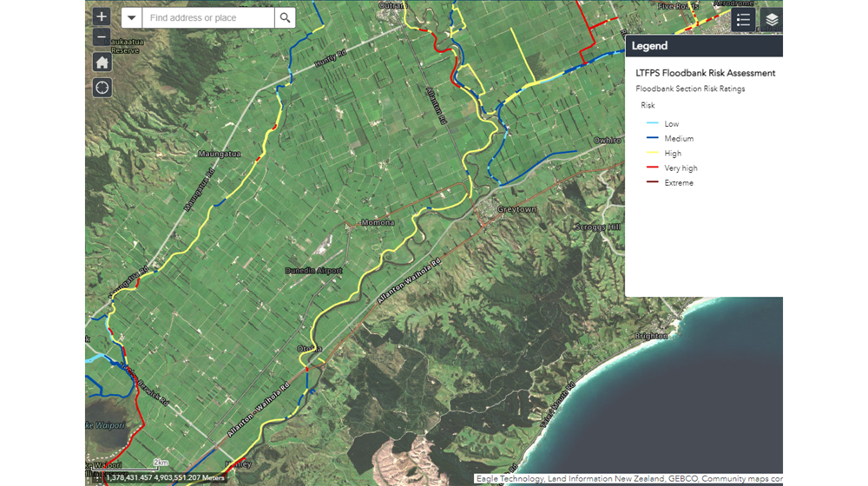Select the Maungatua place label

(x=220, y=154)
